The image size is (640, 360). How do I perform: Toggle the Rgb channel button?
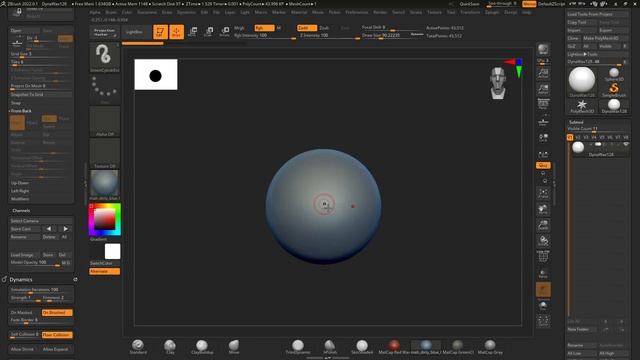point(264,28)
